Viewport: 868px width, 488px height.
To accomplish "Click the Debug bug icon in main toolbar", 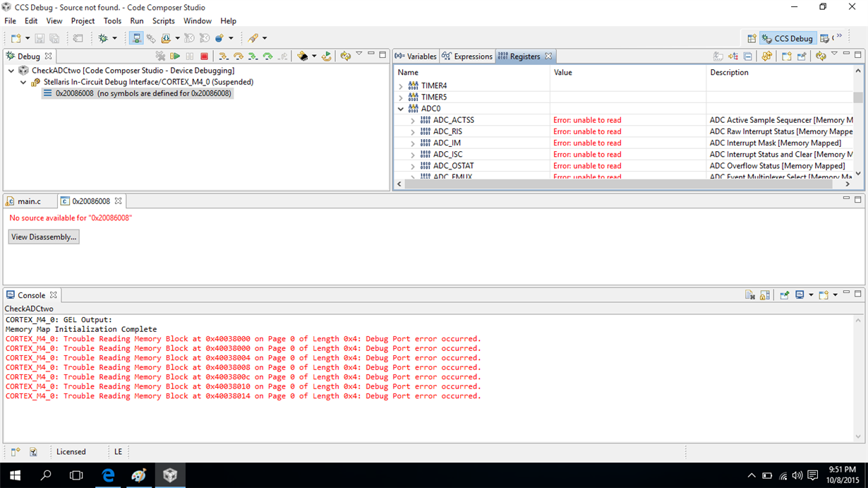I will coord(103,38).
